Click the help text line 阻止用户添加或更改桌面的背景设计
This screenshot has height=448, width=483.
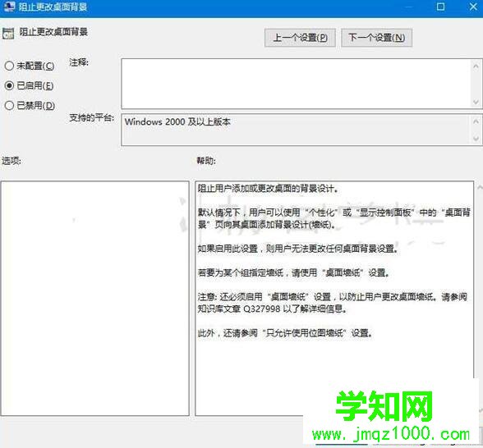[268, 189]
